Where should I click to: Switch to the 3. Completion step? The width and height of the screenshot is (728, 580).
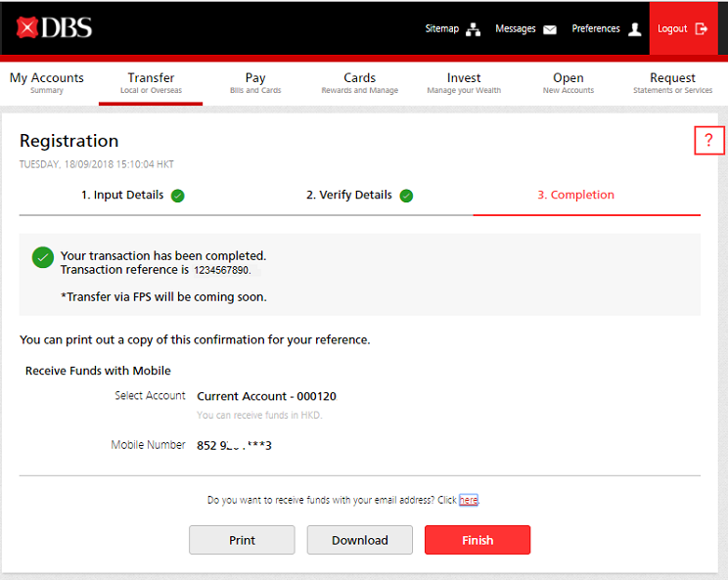[575, 195]
